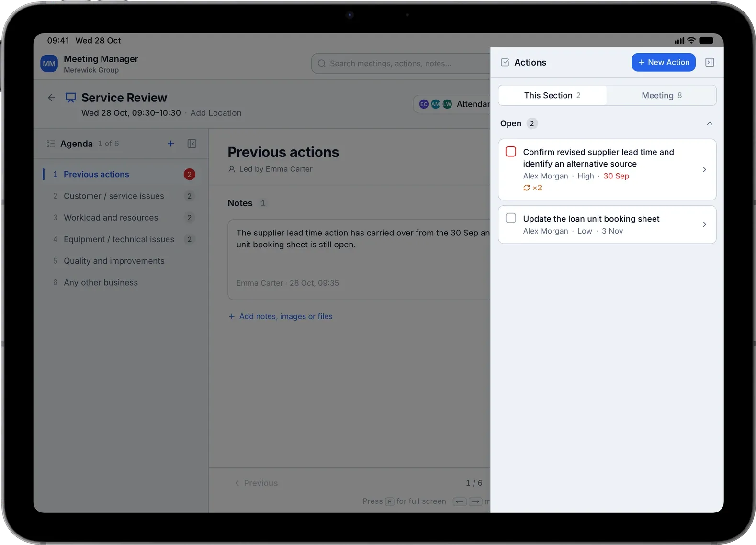This screenshot has height=545, width=756.
Task: Click the meeting time Wed 28 Oct, 09:30–10:30
Action: 131,113
